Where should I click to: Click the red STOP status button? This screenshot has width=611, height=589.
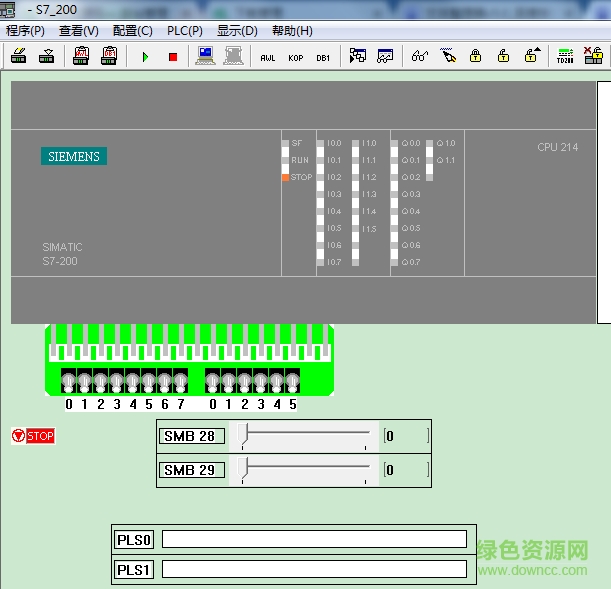click(x=33, y=436)
